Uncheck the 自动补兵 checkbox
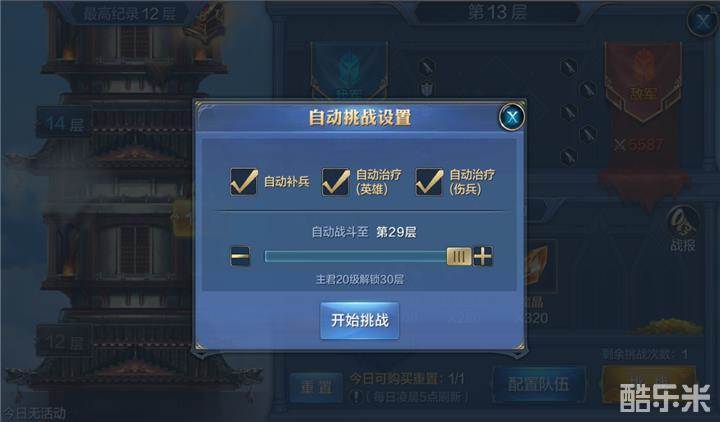This screenshot has height=422, width=720. point(243,181)
